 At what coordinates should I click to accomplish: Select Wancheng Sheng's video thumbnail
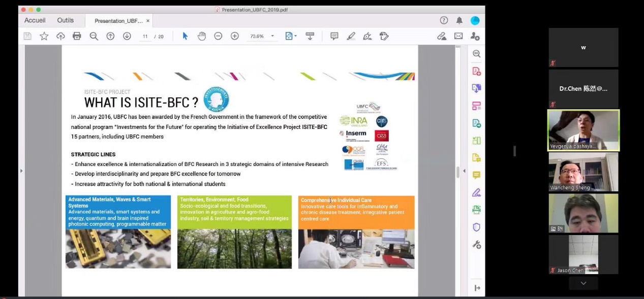pos(583,172)
